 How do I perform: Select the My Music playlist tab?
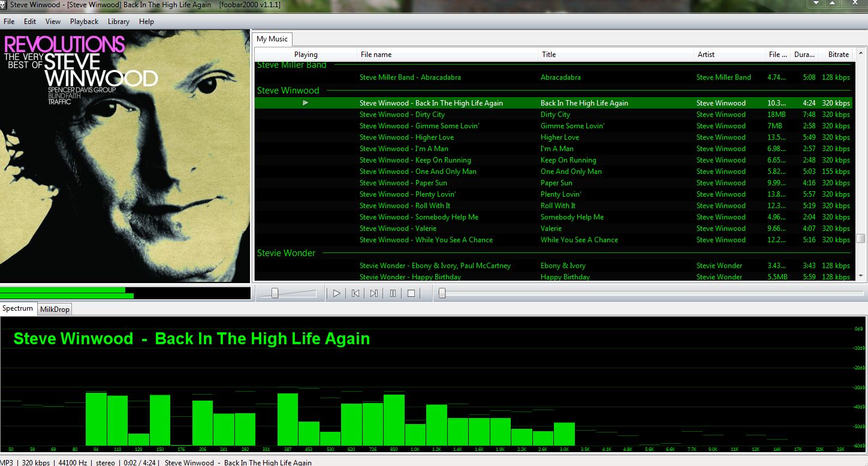272,39
